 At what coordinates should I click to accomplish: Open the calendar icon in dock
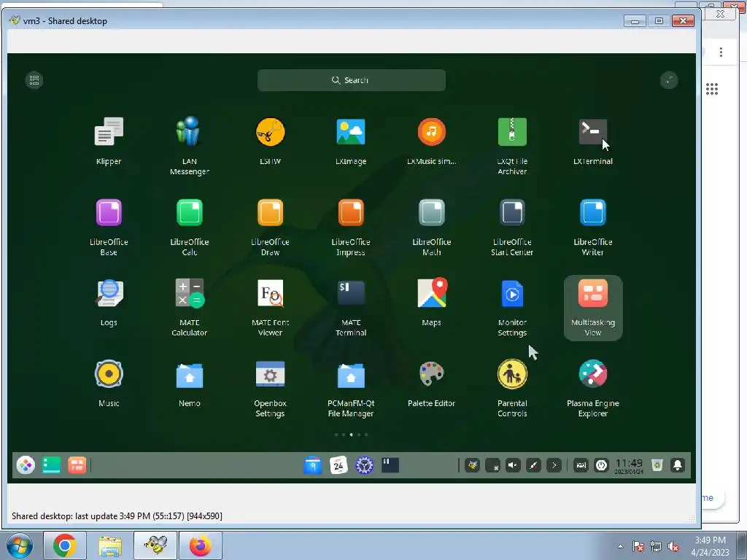[338, 465]
